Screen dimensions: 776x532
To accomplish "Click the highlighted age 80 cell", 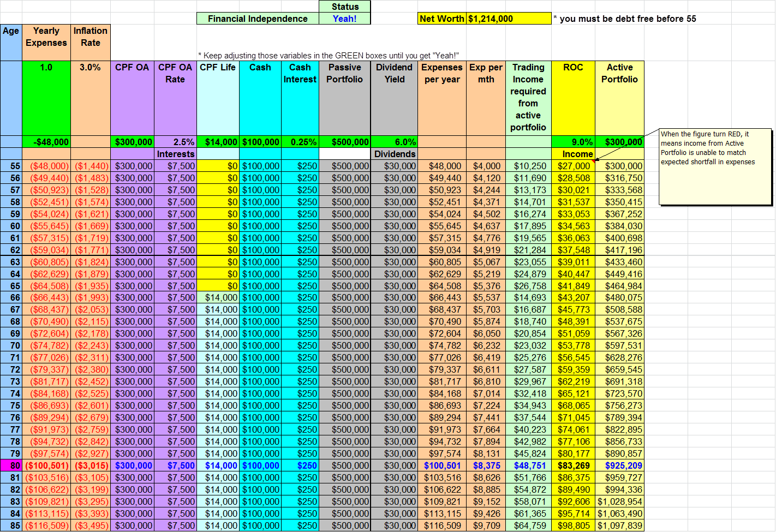I will 11,465.
